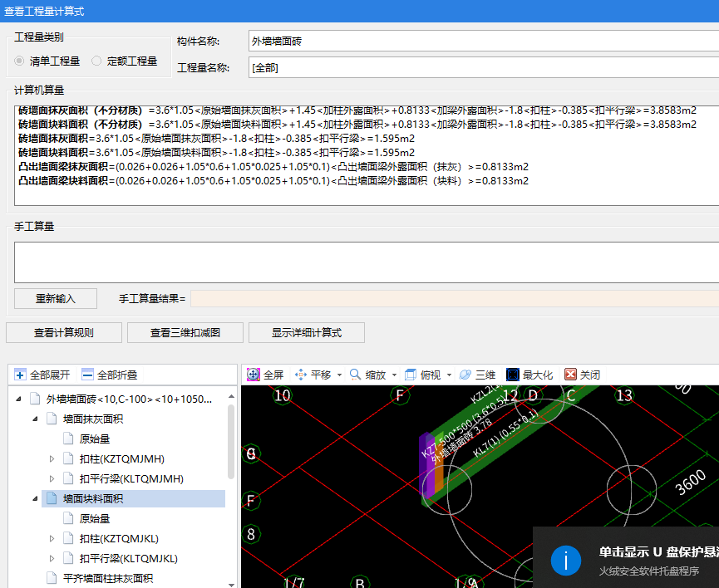Viewport: 719px width, 588px height.
Task: Click the 俯视 top view icon
Action: 411,375
